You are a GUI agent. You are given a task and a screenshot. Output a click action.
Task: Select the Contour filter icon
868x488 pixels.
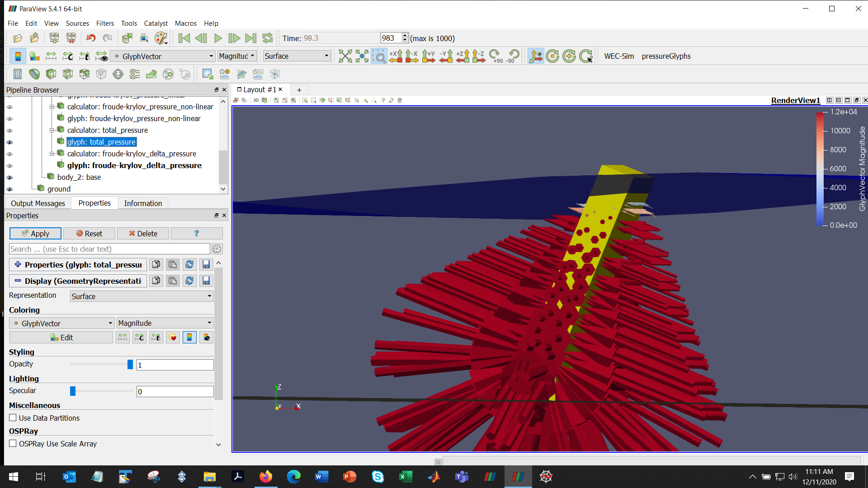(x=34, y=74)
